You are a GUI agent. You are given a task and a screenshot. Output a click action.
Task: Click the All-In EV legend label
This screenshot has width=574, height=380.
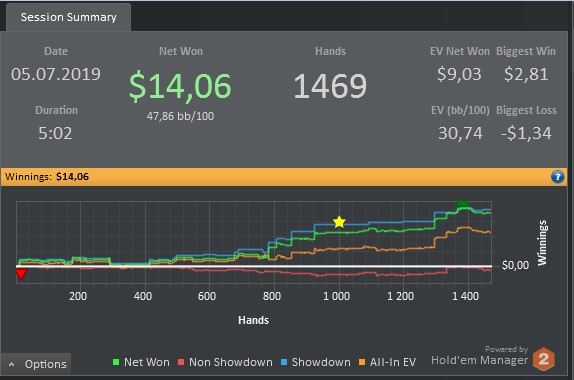pos(393,362)
